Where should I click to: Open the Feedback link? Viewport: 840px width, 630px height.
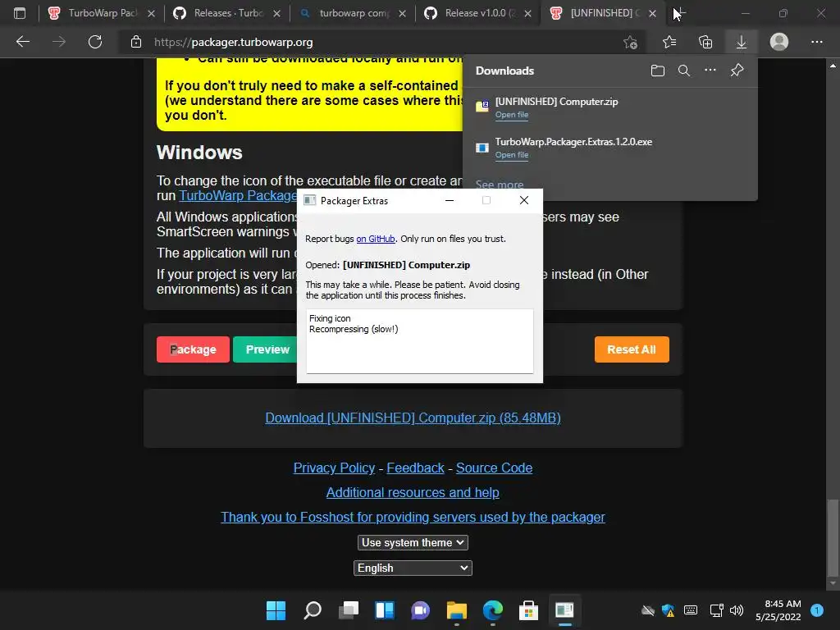[x=415, y=468]
